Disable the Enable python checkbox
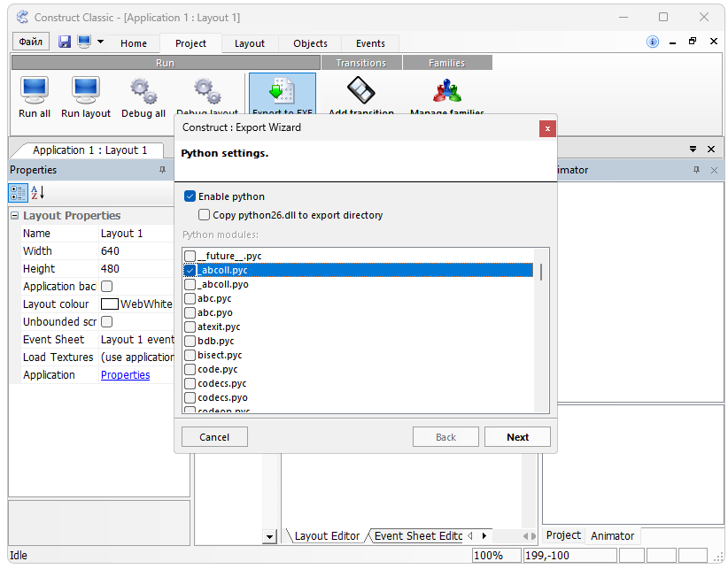Screen dimensions: 728x569 click(x=190, y=196)
